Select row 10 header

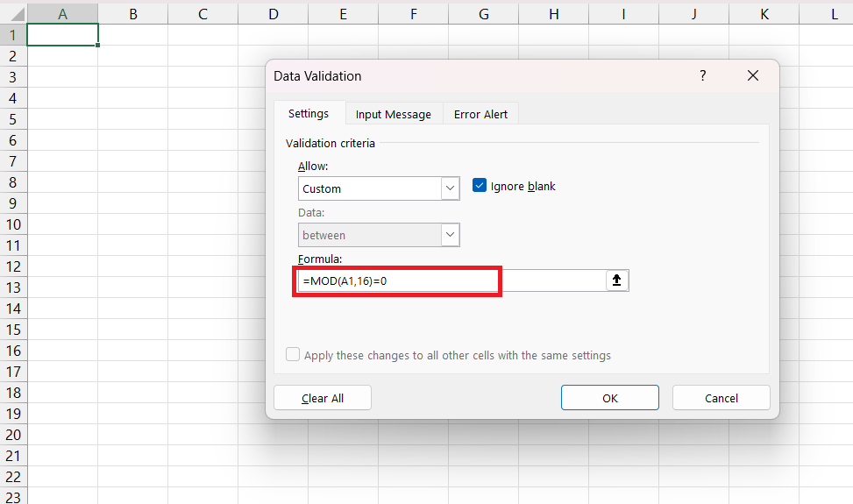13,224
